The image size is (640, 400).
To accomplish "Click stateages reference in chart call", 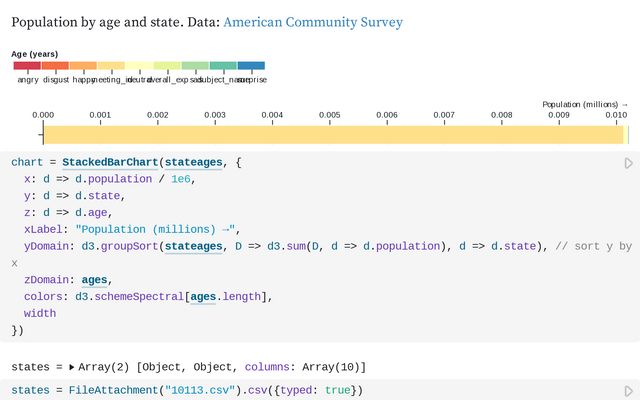I will coord(198,162).
